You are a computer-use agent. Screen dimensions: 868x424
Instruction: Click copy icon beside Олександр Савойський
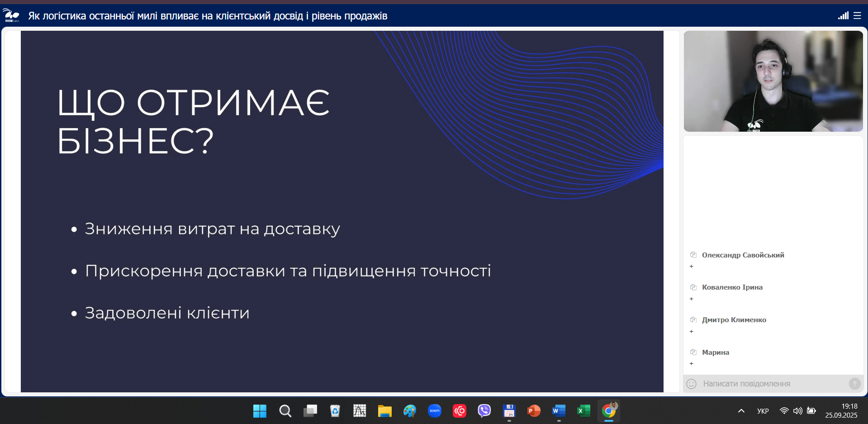(x=693, y=255)
